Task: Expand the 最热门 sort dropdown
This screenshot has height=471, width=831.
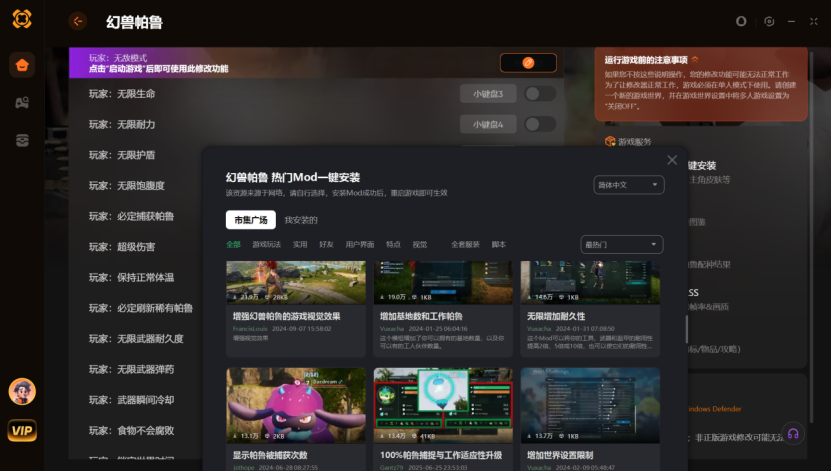Action: [621, 244]
